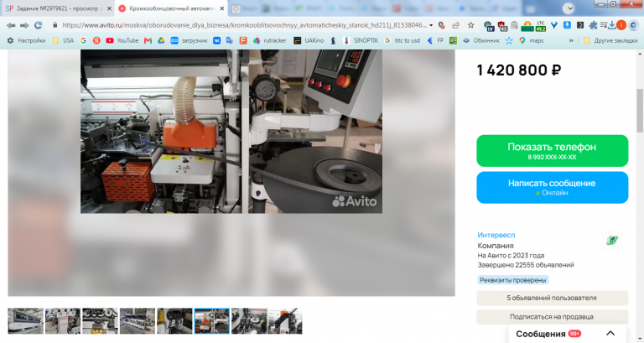The width and height of the screenshot is (644, 343).
Task: Bookmark this page with the star icon
Action: [470, 25]
